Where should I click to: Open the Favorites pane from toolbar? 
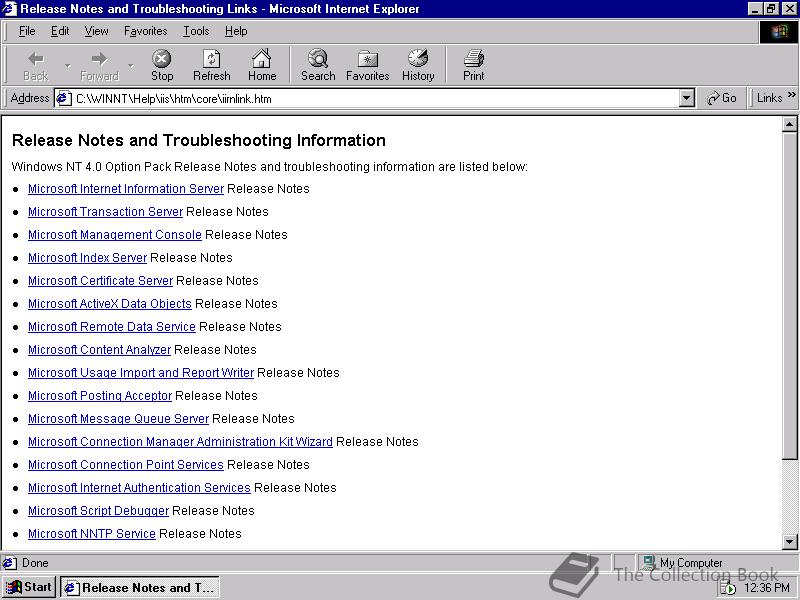pyautogui.click(x=367, y=65)
